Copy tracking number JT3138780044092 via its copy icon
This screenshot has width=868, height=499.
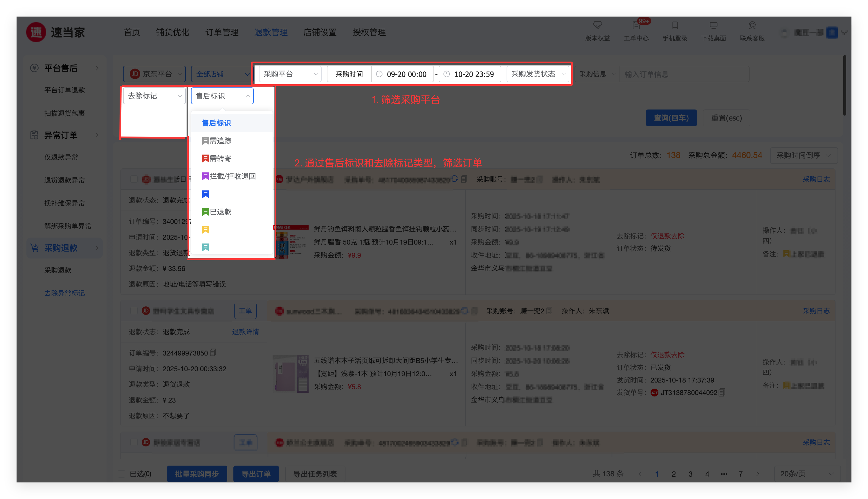(722, 392)
